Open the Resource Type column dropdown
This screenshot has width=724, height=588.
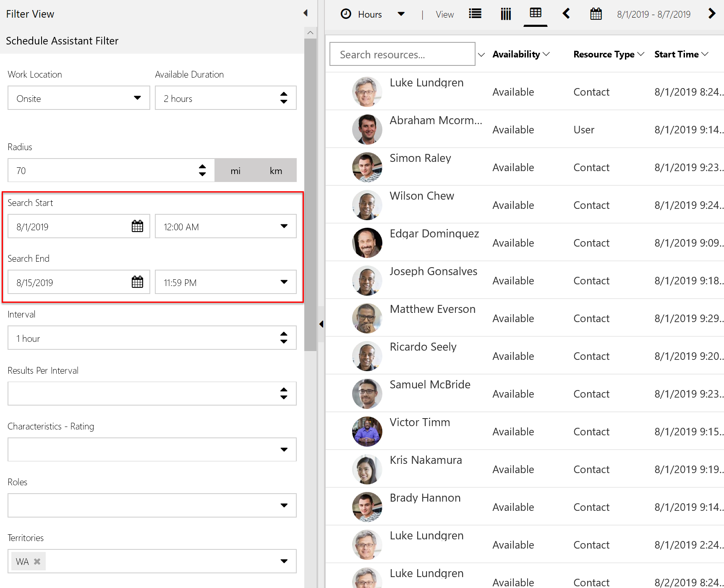640,54
